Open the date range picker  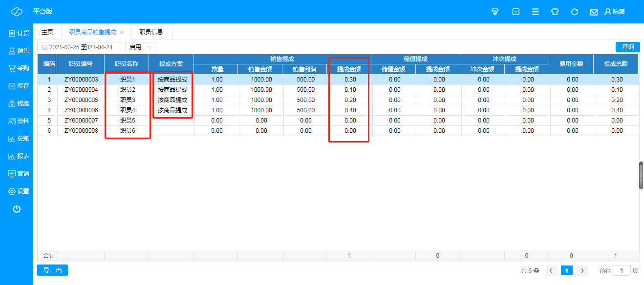(80, 47)
